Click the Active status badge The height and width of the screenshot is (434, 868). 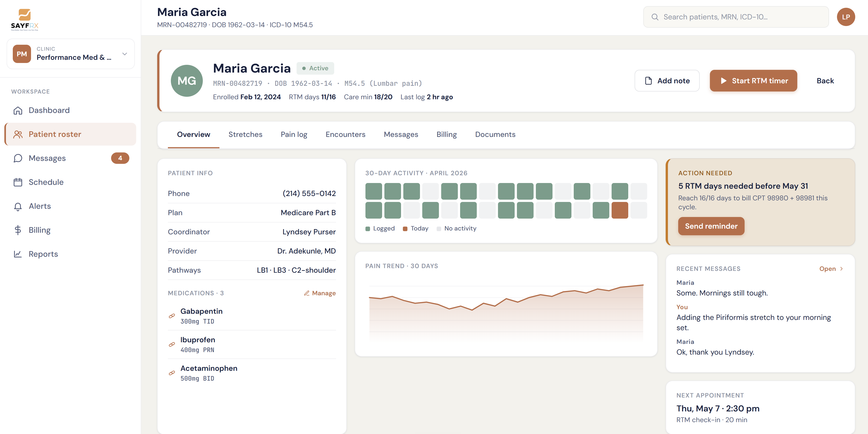315,68
